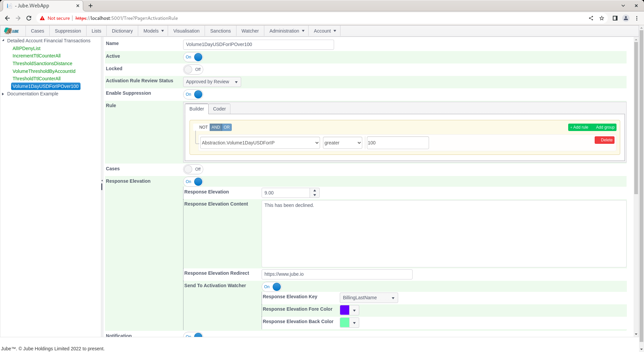The width and height of the screenshot is (644, 352).
Task: Select ThresholdSanctionsDistance in the tree
Action: point(42,63)
